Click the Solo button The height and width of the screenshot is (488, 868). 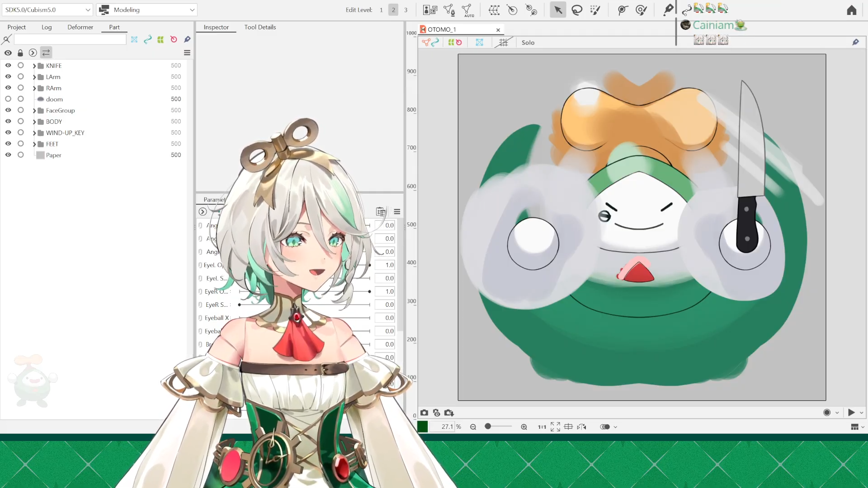[528, 42]
